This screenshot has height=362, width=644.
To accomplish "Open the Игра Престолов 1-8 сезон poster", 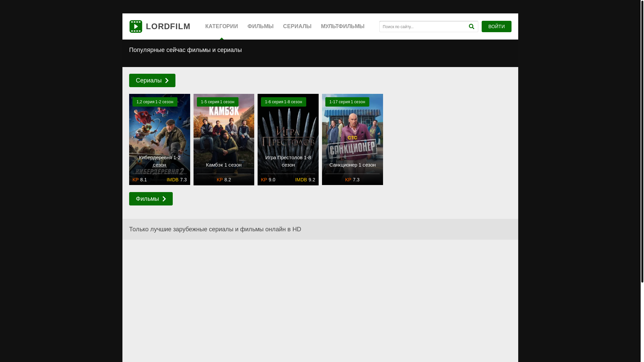I will click(288, 139).
